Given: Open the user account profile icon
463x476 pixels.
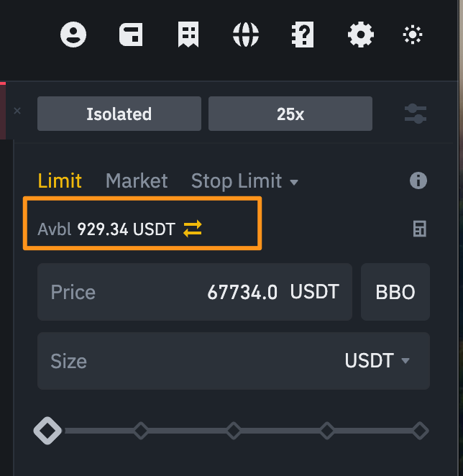Looking at the screenshot, I should (73, 35).
